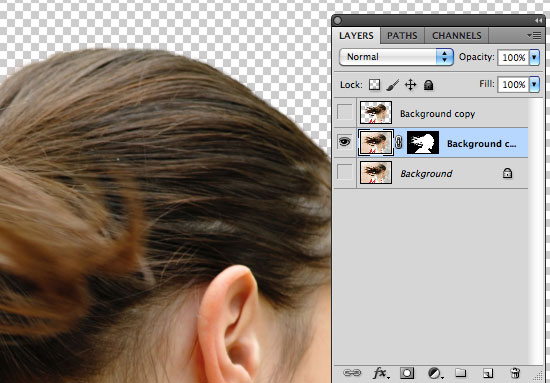
Task: Select top Background copy layer thumbnail
Action: 376,112
